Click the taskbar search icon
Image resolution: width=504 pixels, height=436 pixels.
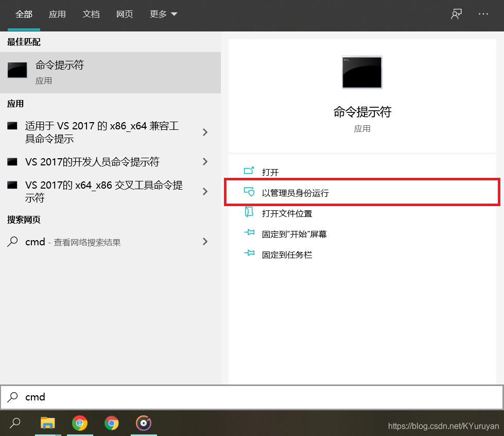(x=15, y=423)
